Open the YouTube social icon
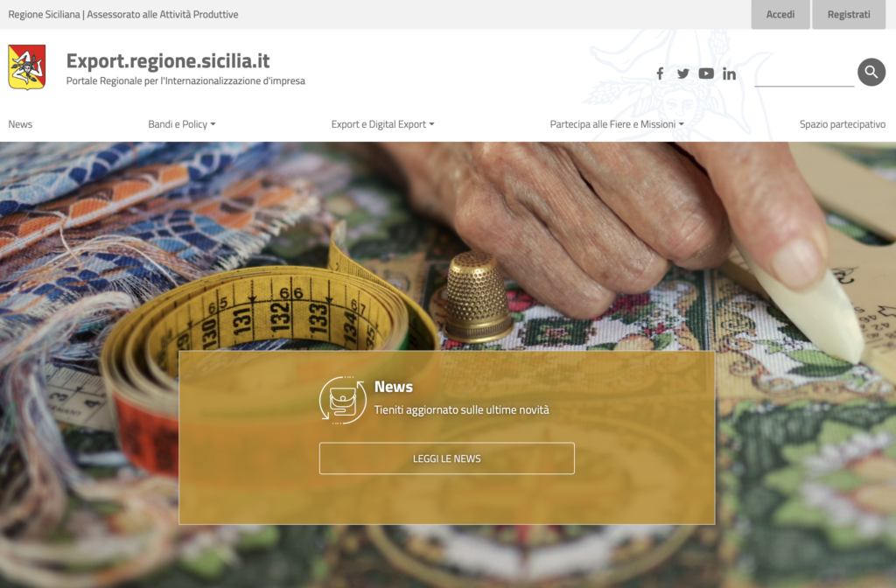Image resolution: width=896 pixels, height=588 pixels. coord(706,73)
